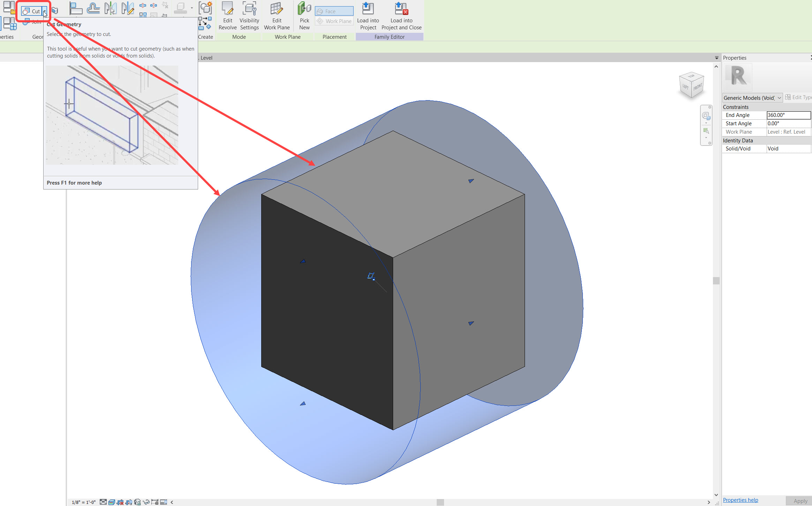812x506 pixels.
Task: Open the Zoom tool on the navigation bar
Action: tap(706, 131)
